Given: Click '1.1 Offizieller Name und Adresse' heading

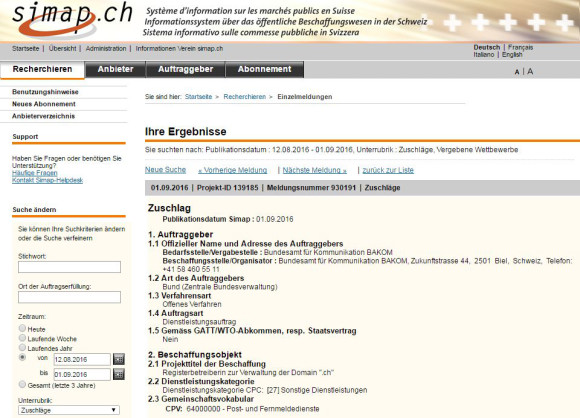Looking at the screenshot, I should (246, 244).
